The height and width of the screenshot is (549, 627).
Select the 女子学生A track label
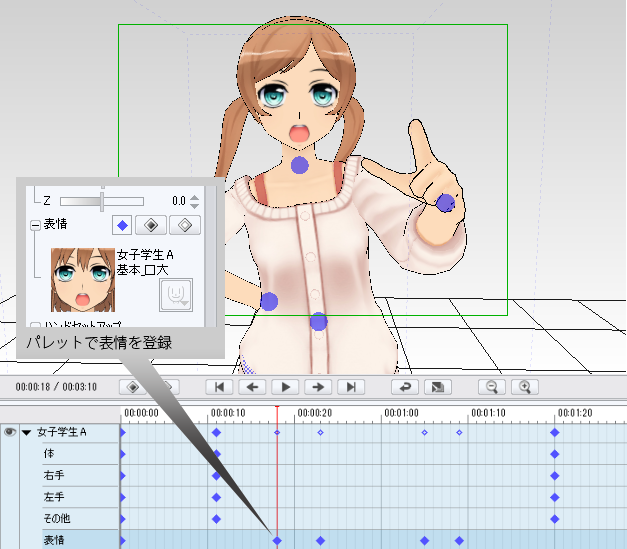[62, 432]
